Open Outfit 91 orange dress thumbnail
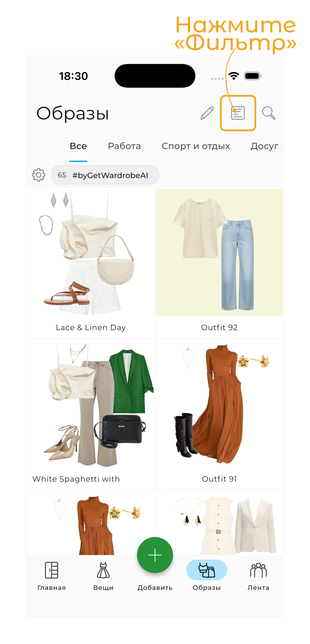This screenshot has width=310, height=644. pos(219,414)
